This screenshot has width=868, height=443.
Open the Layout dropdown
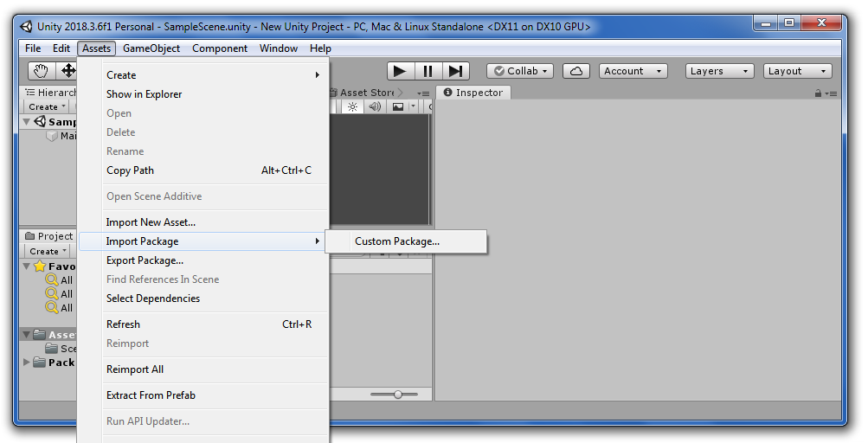click(798, 71)
